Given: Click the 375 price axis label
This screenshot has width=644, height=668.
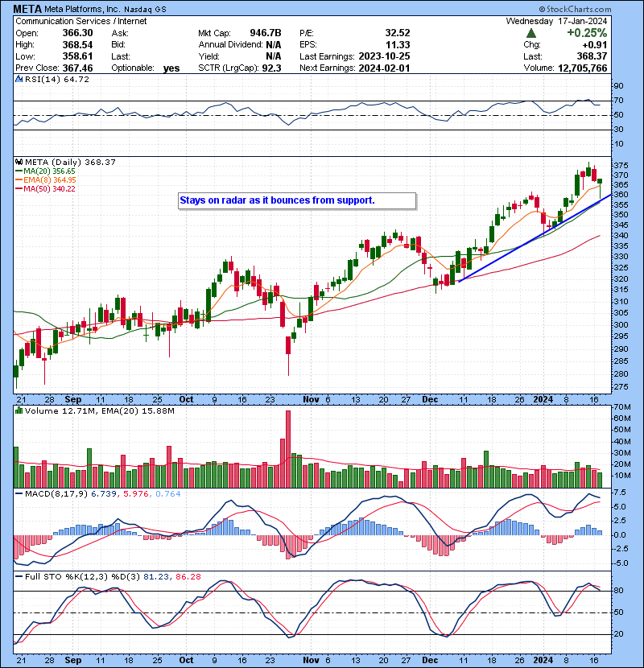Looking at the screenshot, I should click(621, 165).
